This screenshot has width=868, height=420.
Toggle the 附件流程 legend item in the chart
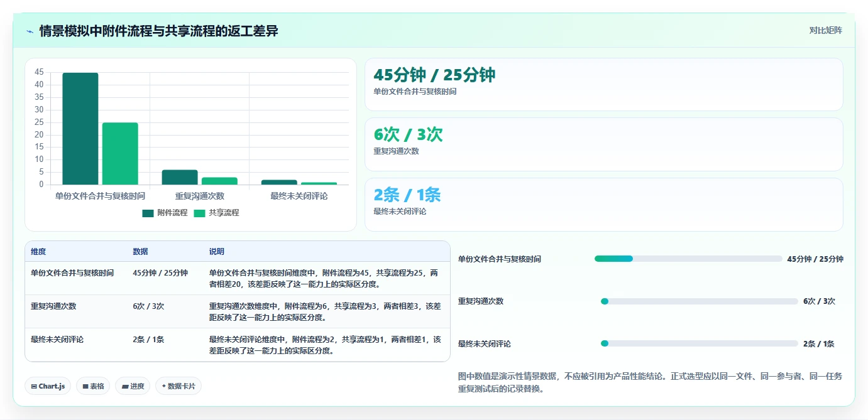pyautogui.click(x=165, y=213)
